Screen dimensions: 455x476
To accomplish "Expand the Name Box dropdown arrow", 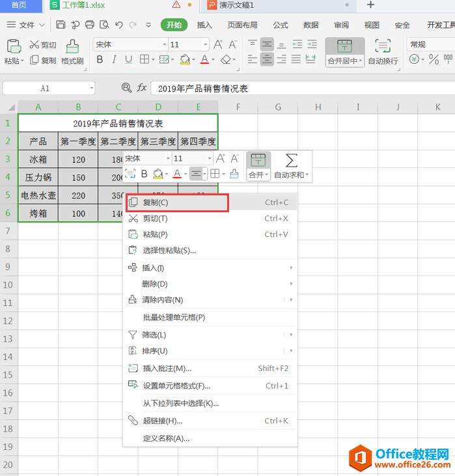I will pyautogui.click(x=91, y=89).
